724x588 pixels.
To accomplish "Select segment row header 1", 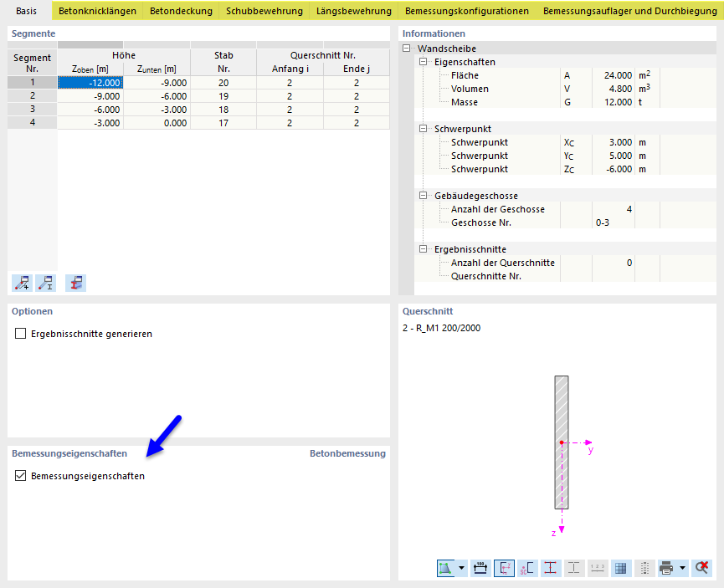I will coord(33,82).
